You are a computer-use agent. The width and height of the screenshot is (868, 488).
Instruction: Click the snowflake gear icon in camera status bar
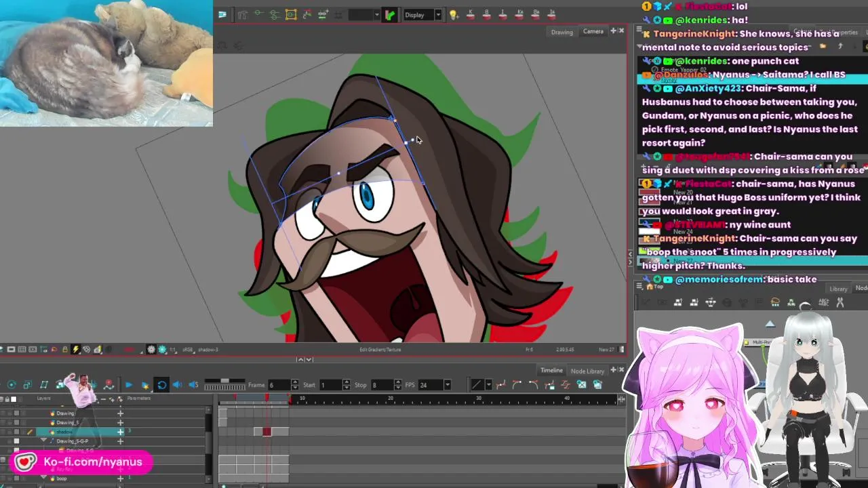coord(151,350)
